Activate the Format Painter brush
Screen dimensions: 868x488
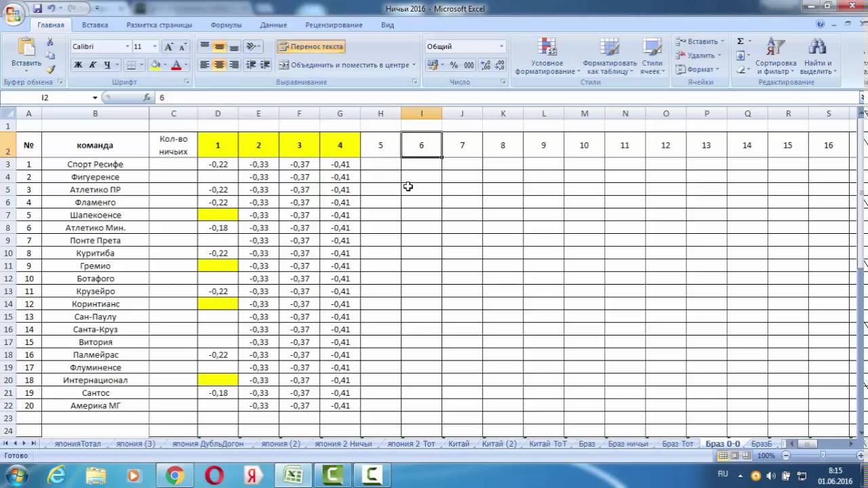50,69
